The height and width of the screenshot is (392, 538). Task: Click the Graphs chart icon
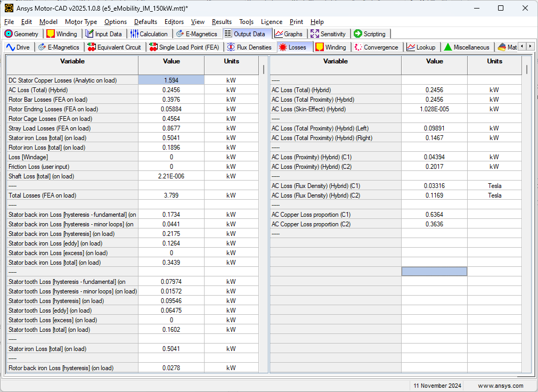[x=279, y=34]
